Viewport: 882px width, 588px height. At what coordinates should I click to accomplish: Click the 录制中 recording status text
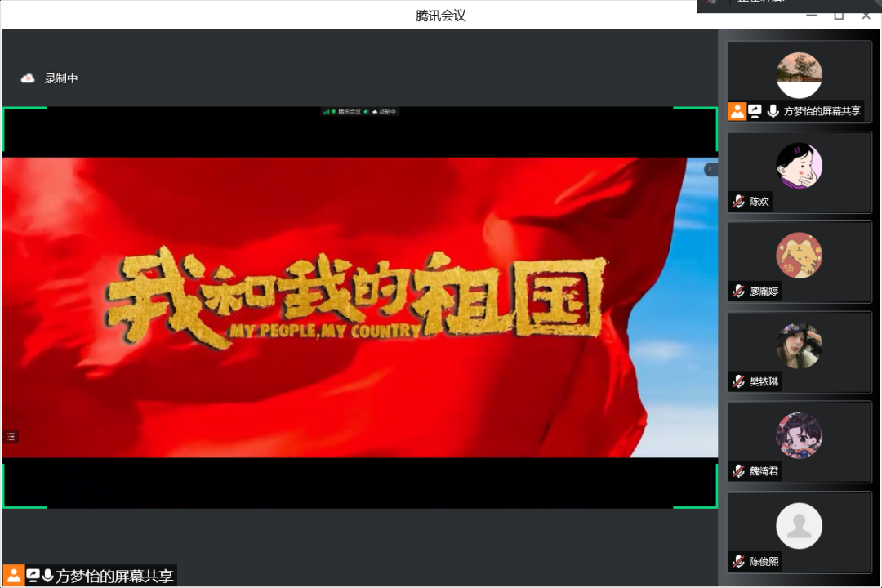[x=61, y=78]
